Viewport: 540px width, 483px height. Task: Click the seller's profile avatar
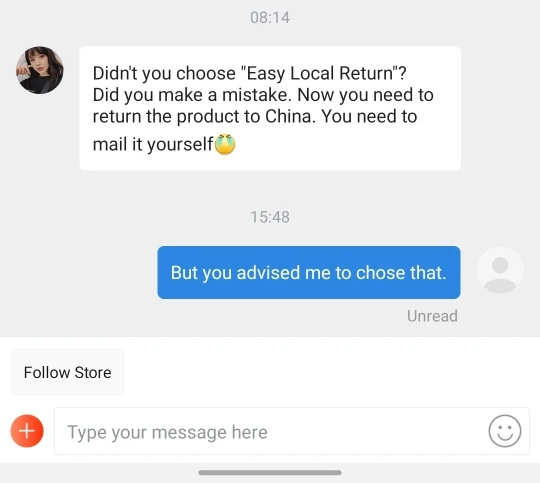tap(40, 70)
